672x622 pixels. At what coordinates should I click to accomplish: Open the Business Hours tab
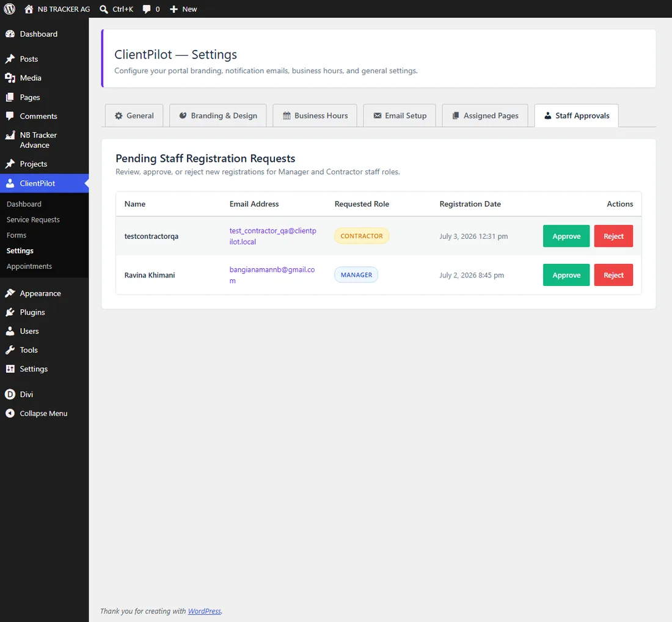click(x=315, y=115)
